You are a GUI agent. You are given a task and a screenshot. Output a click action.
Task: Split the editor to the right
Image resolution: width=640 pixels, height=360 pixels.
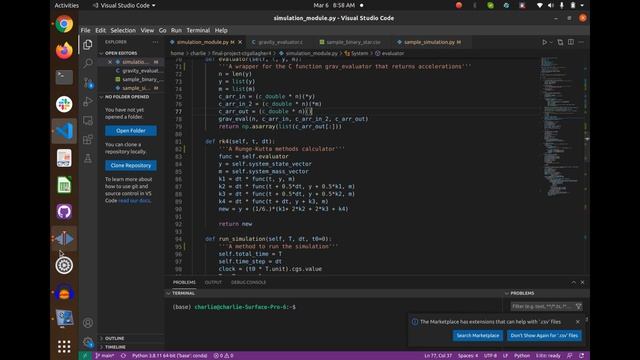coord(571,42)
